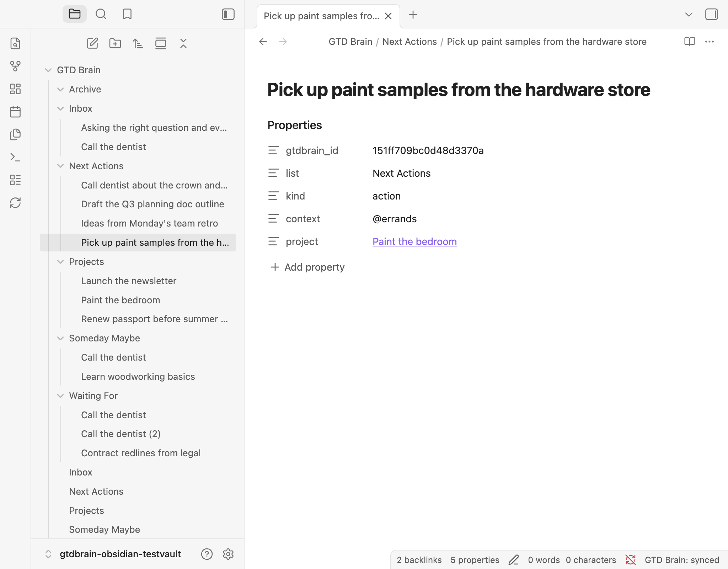This screenshot has width=728, height=569.
Task: Collapse the expanded Projects folder
Action: 60,262
